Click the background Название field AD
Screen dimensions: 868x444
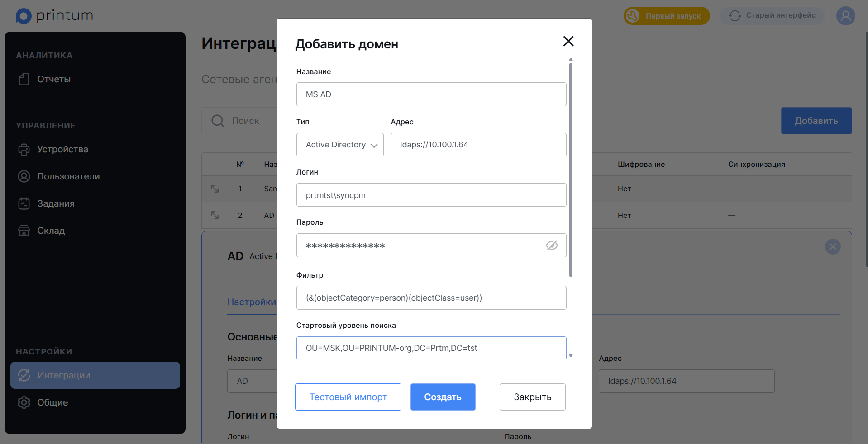point(252,381)
